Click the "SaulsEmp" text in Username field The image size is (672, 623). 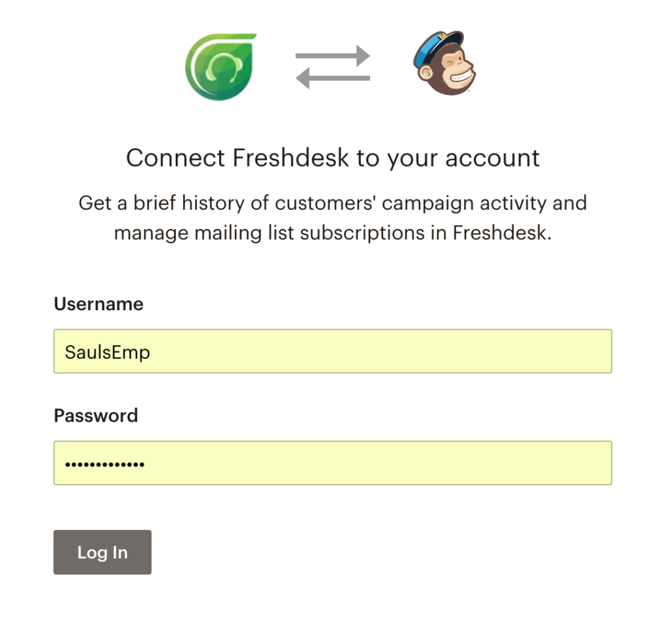pos(108,352)
